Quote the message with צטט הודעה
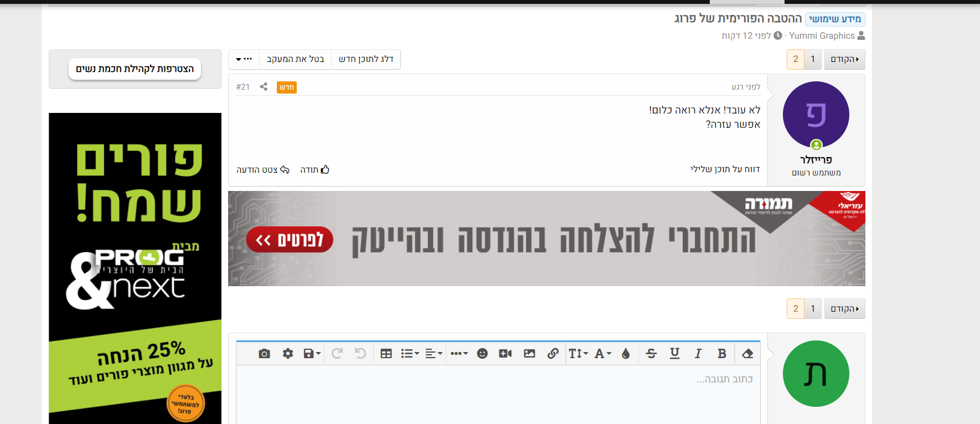Screen dimensions: 980x424 [263, 169]
